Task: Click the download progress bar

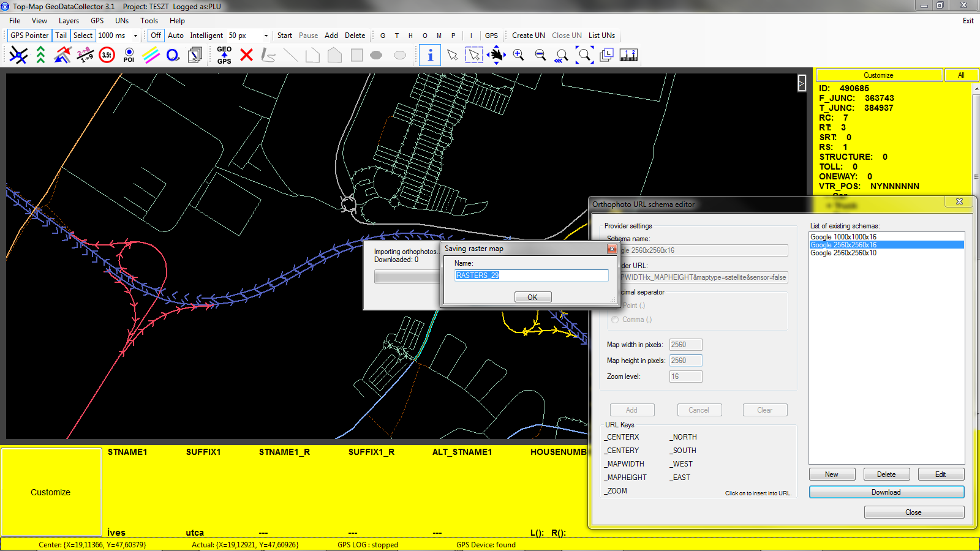Action: point(407,277)
